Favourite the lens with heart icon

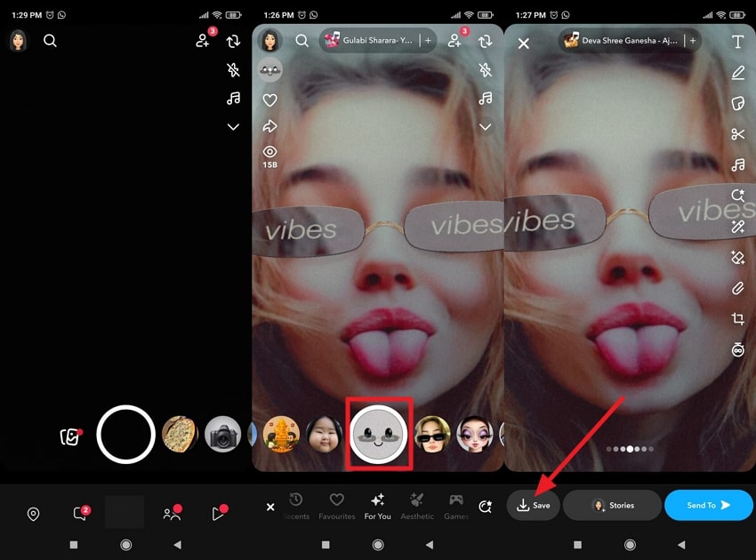click(x=270, y=100)
